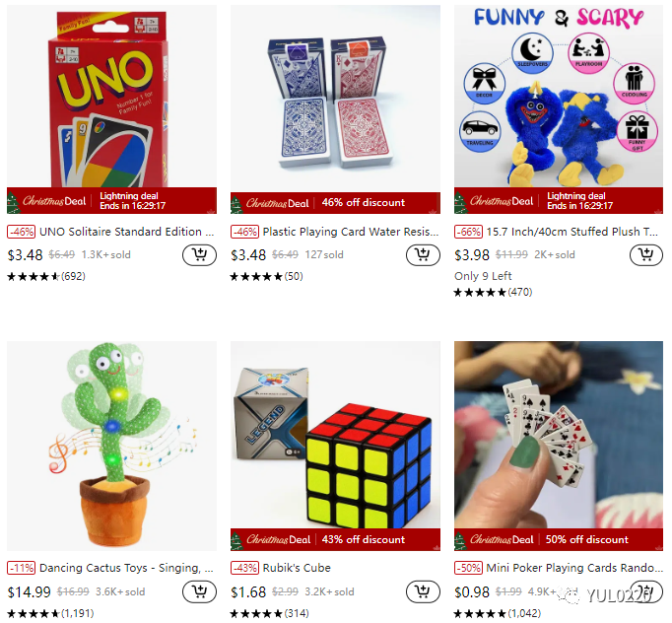Open the Rubik's Cube title link
This screenshot has width=672, height=623.
(x=297, y=568)
